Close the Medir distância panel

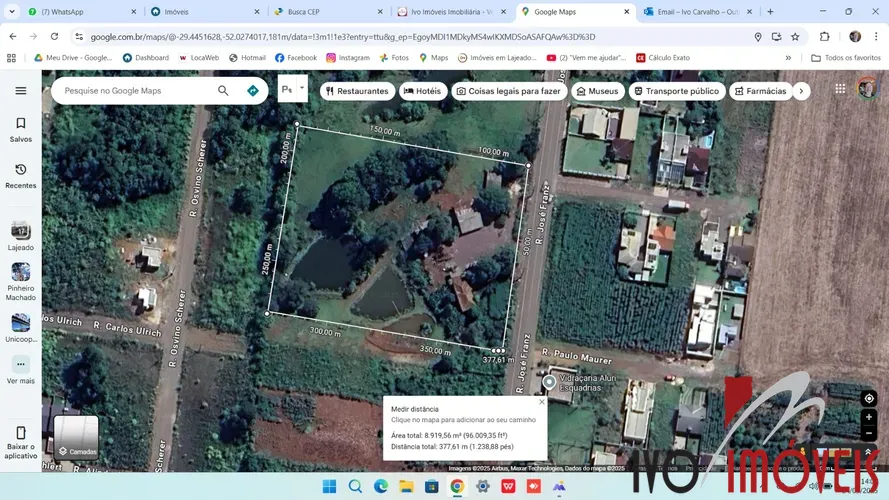click(542, 402)
